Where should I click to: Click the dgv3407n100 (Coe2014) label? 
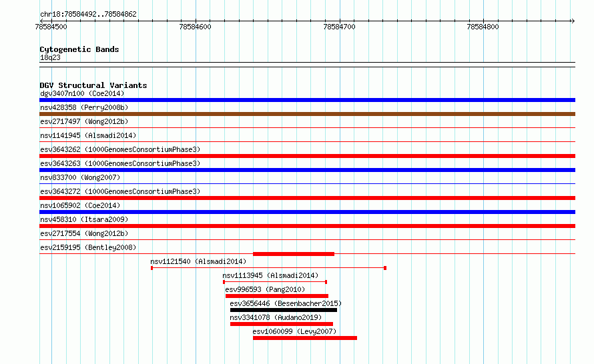click(82, 93)
